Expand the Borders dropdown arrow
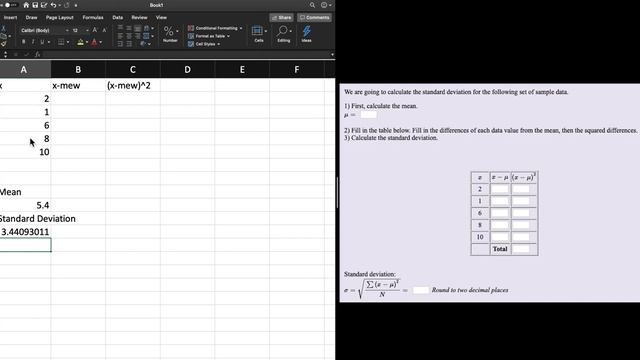640x360 pixels. click(x=68, y=42)
